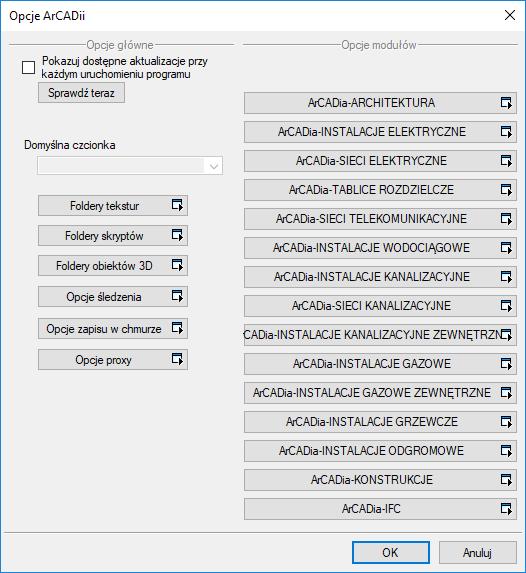Enable showing available updates at startup checkbox
The height and width of the screenshot is (573, 526).
[29, 68]
